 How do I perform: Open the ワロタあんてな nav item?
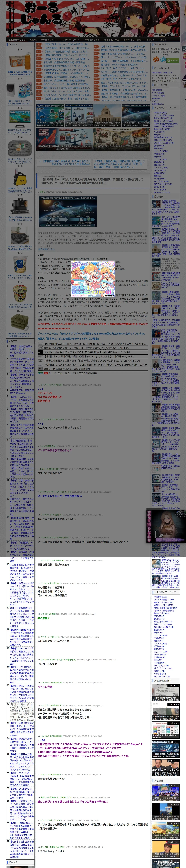[92, 40]
